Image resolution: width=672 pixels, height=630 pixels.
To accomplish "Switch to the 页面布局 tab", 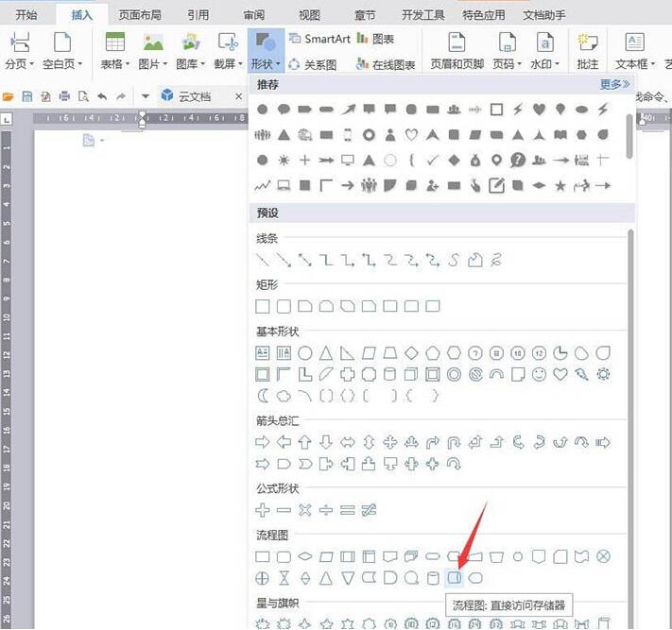I will pos(139,15).
